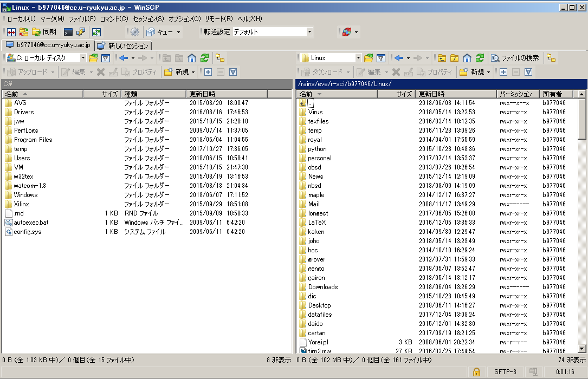This screenshot has width=588, height=379.
Task: Open the 転送設定 デフォルト combo box
Action: click(273, 32)
